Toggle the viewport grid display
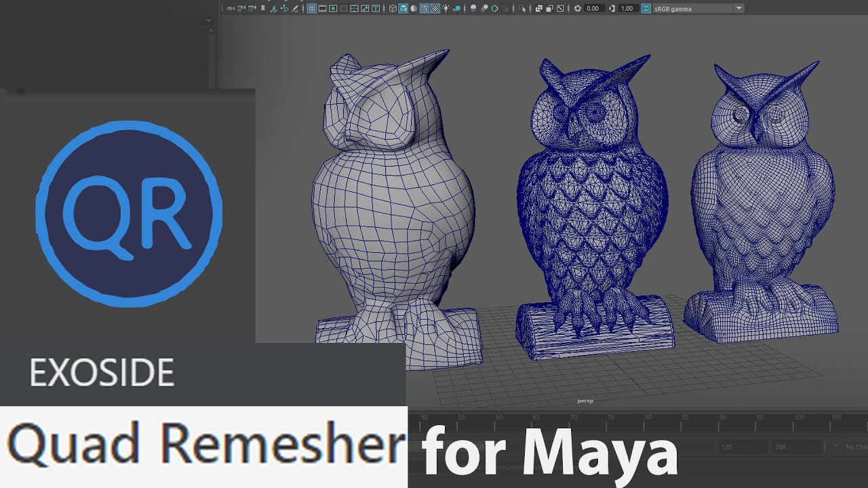The width and height of the screenshot is (868, 488). (x=312, y=9)
